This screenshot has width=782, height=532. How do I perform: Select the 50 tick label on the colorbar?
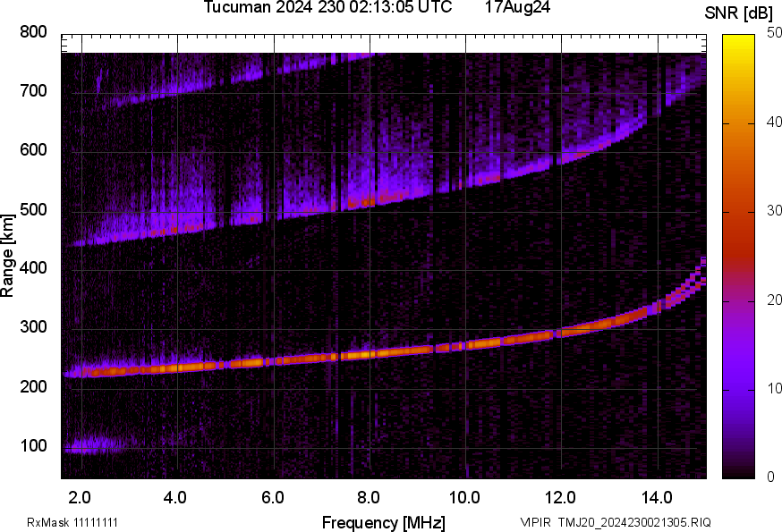773,34
